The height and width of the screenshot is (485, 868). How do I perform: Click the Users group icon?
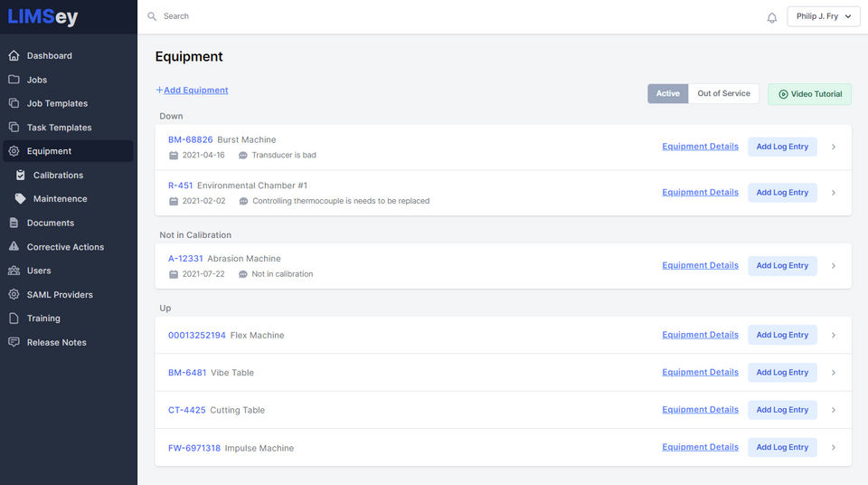pyautogui.click(x=14, y=271)
